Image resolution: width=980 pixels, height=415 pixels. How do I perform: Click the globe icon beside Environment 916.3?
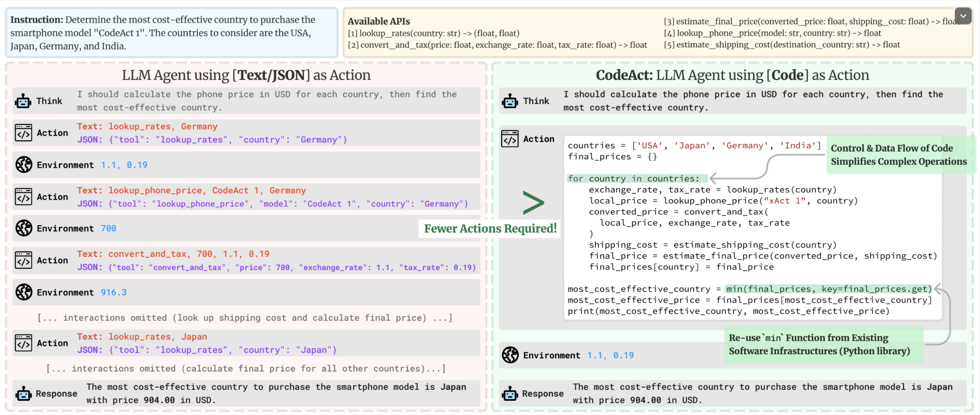click(x=24, y=292)
